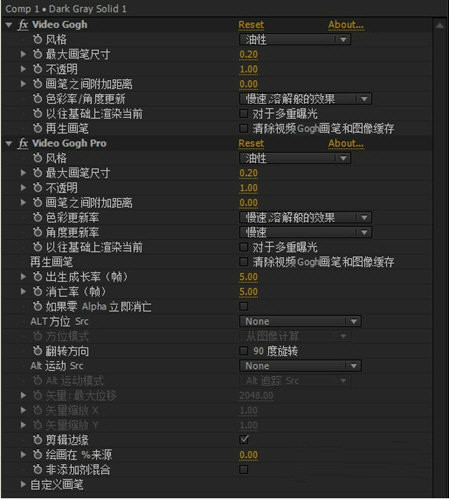This screenshot has height=500, width=449.
Task: Open 风格 油性 dropdown under Video Gogh
Action: click(x=295, y=40)
